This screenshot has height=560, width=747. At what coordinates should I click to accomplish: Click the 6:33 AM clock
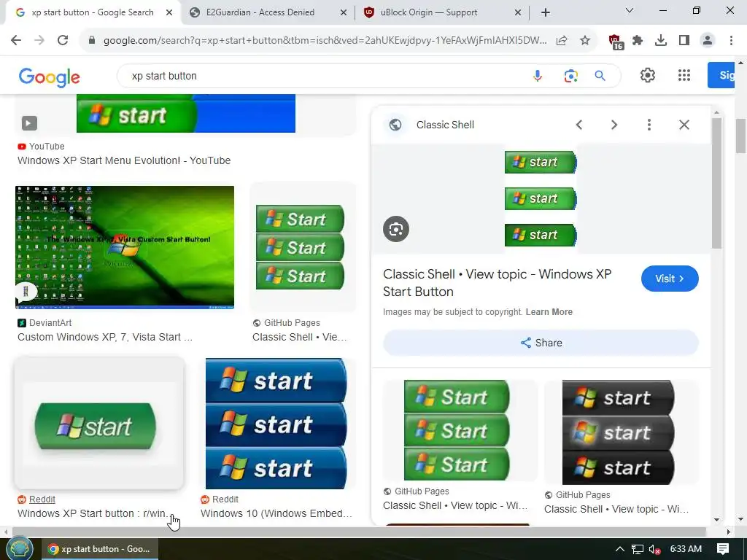[686, 549]
